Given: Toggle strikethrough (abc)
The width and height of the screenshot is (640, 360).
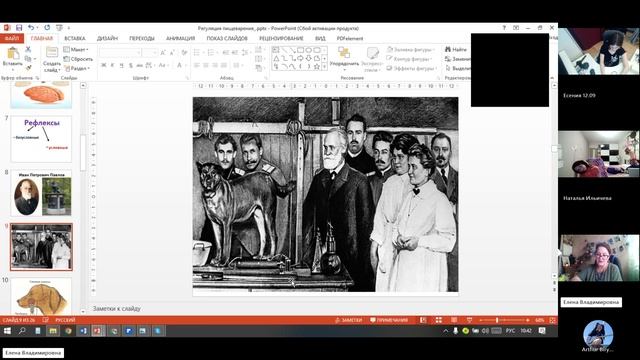Looking at the screenshot, I should [140, 65].
